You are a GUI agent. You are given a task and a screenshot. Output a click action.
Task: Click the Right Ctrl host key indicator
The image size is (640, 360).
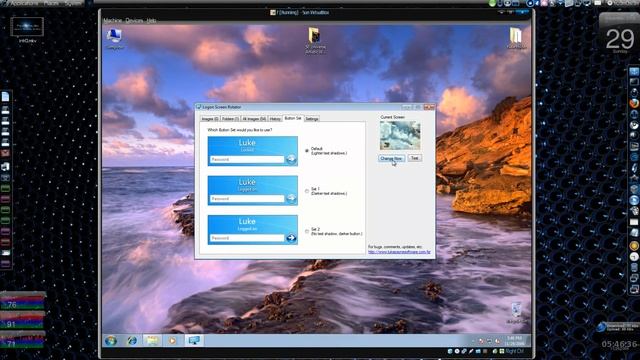point(514,351)
